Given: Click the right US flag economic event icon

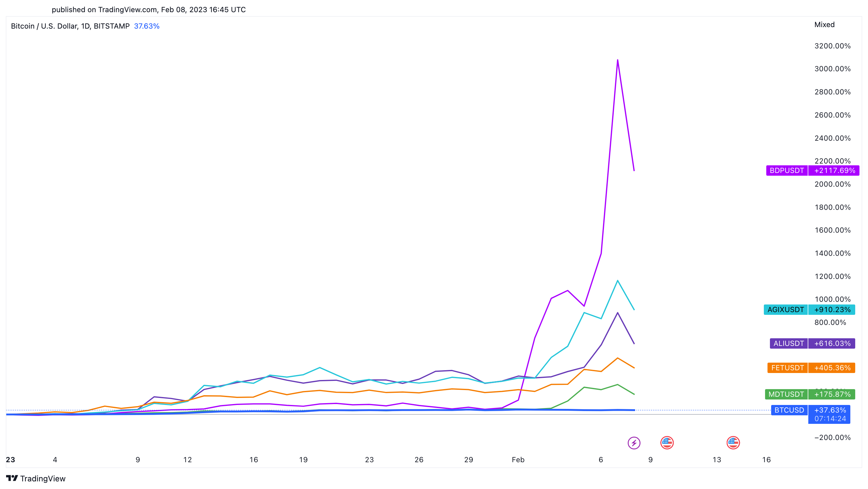Looking at the screenshot, I should (733, 442).
